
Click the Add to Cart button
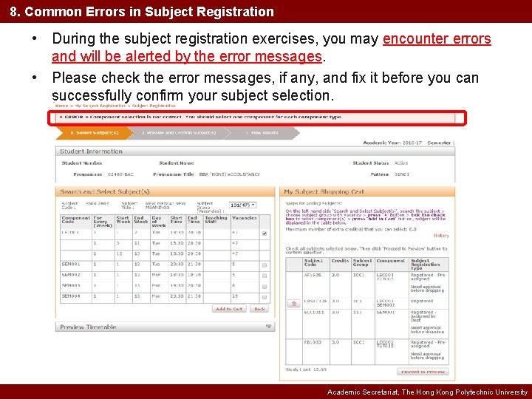click(x=229, y=309)
